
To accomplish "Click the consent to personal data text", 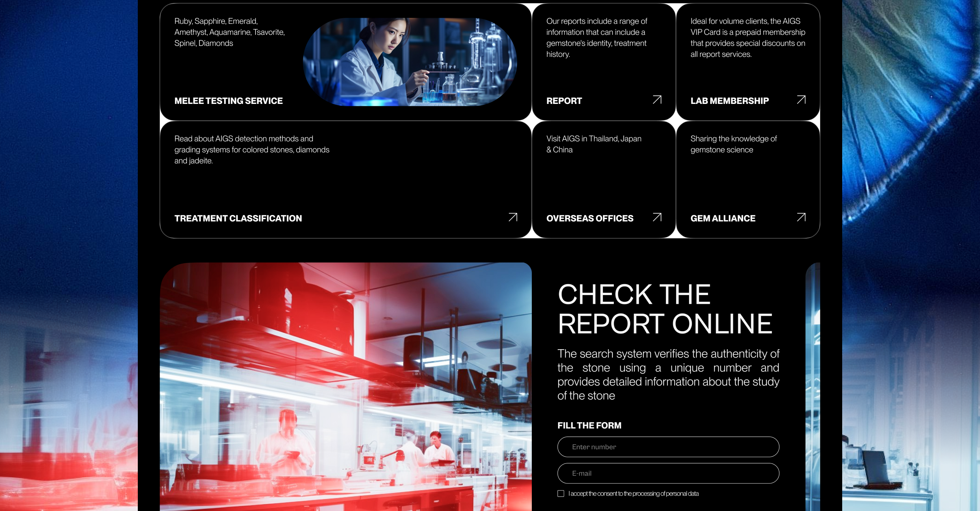I will (x=633, y=494).
